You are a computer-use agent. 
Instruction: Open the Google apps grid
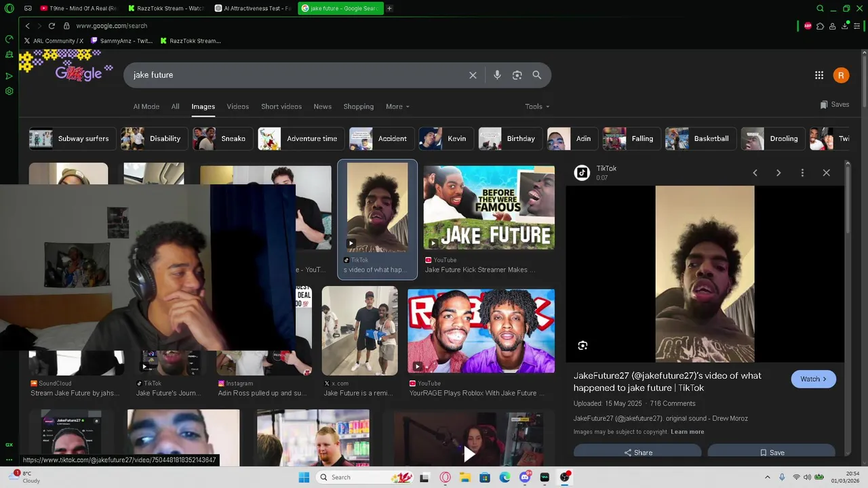click(x=819, y=75)
